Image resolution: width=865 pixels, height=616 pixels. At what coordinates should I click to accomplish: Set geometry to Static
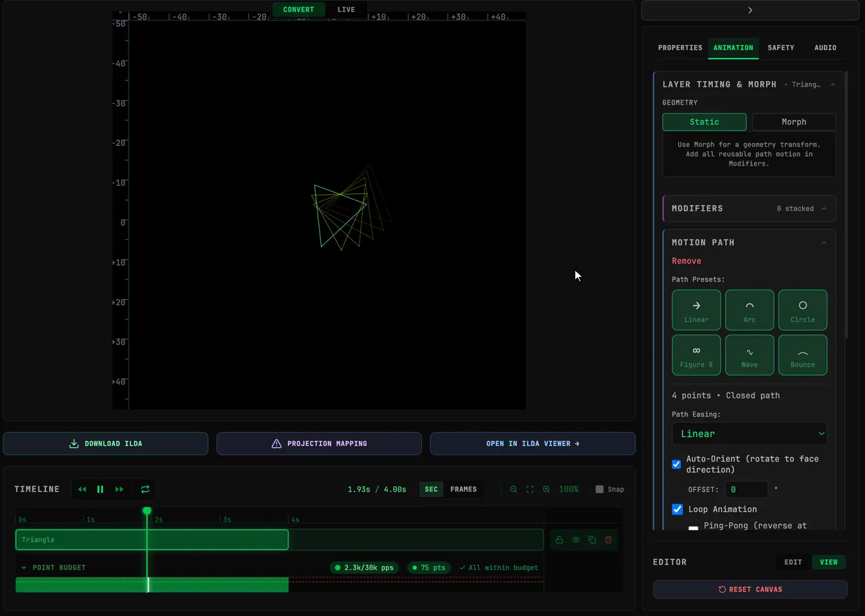tap(704, 122)
